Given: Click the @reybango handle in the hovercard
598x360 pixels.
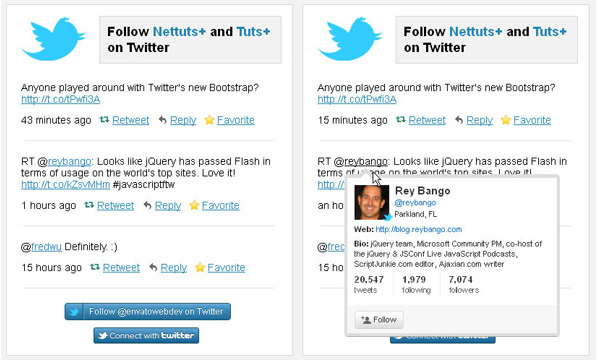Looking at the screenshot, I should coord(415,203).
